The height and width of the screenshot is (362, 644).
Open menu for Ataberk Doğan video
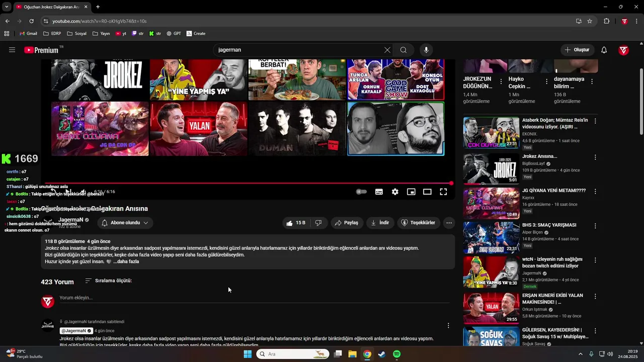click(595, 121)
